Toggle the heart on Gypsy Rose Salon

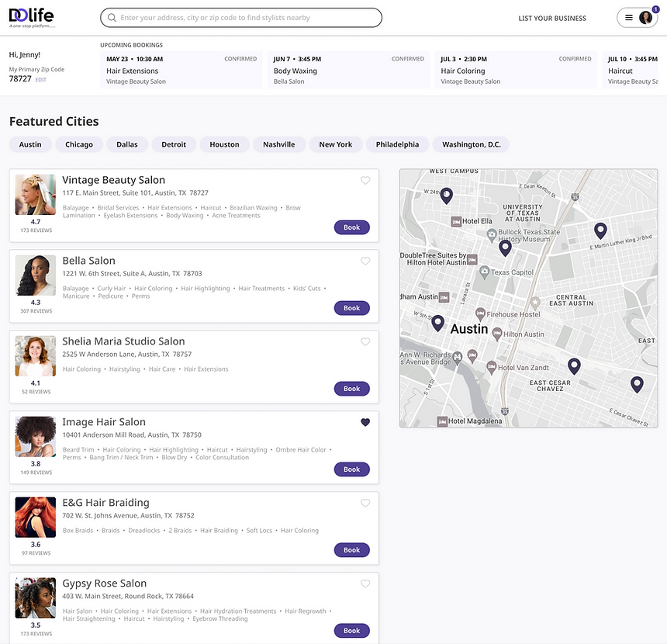click(x=365, y=583)
